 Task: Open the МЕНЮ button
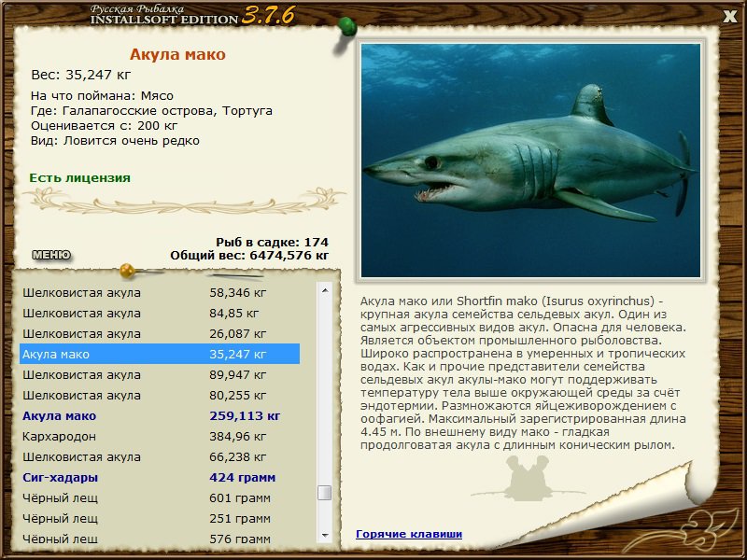pos(51,255)
